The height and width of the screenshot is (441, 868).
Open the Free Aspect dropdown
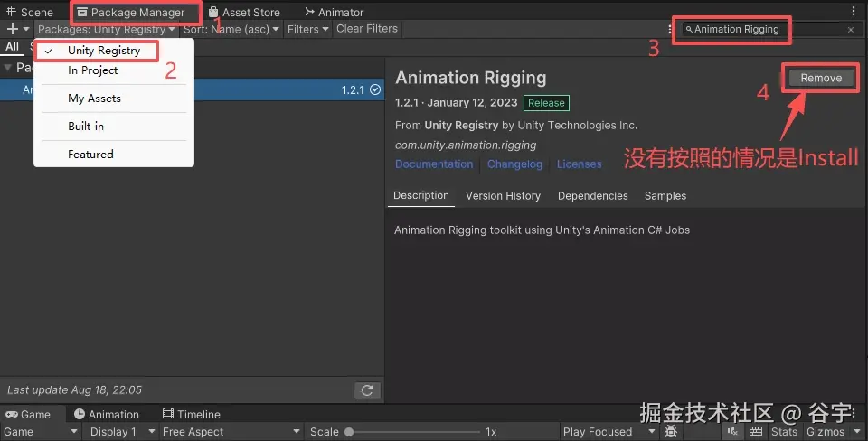(231, 432)
